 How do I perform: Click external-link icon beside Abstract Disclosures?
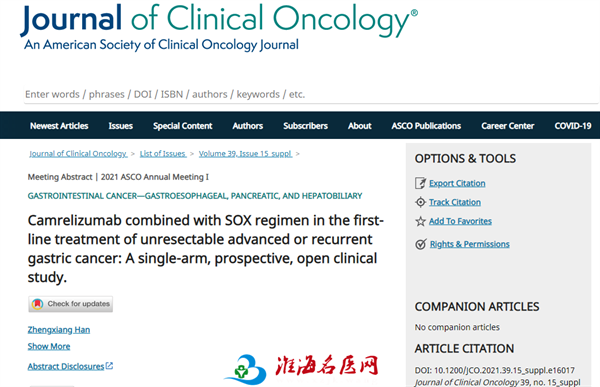tap(109, 366)
